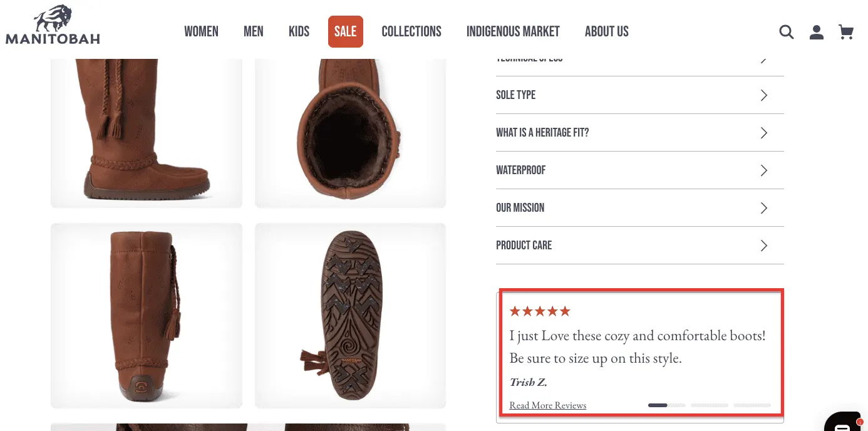Click the account profile icon
Viewport: 868px width, 431px height.
[816, 31]
